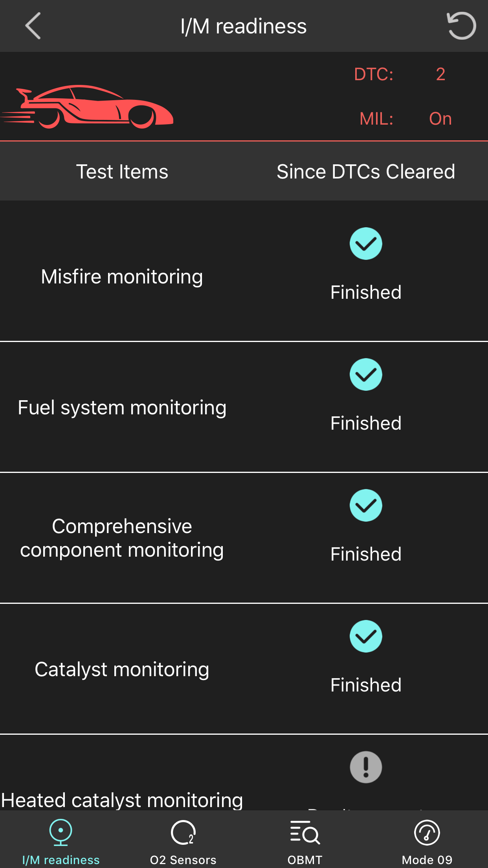The height and width of the screenshot is (868, 488).
Task: Select the Fuel system monitoring label
Action: click(122, 408)
